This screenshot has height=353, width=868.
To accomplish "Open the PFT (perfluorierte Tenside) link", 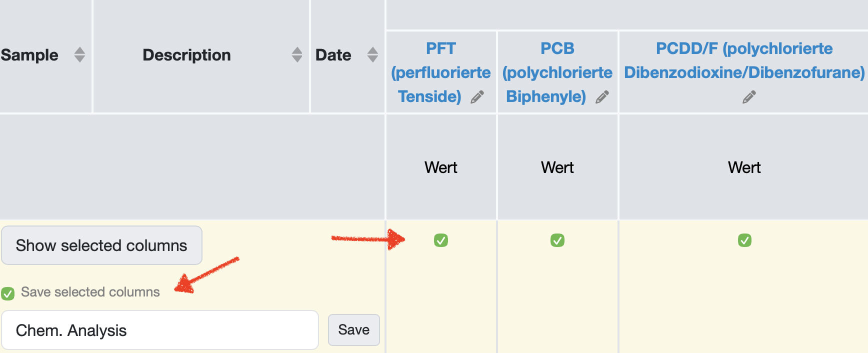I will (x=440, y=72).
